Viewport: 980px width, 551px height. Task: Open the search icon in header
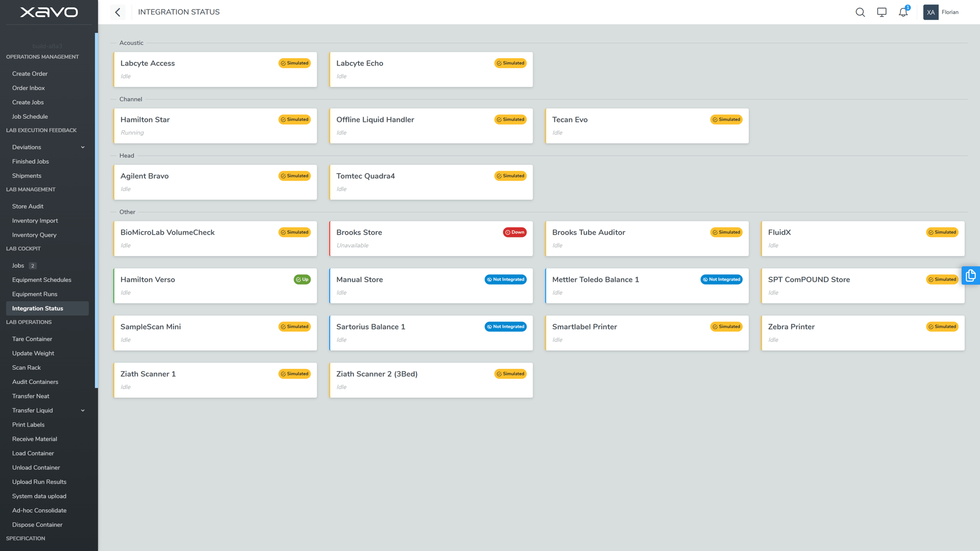point(860,12)
